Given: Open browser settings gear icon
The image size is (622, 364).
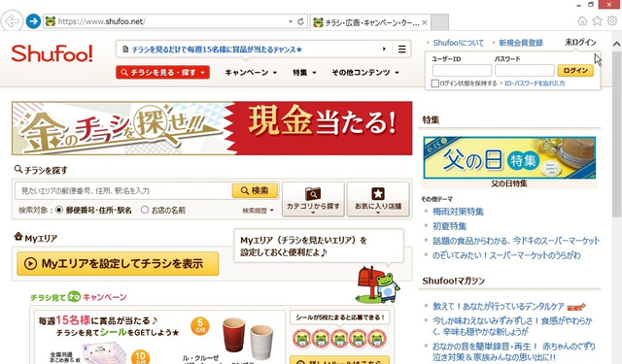Looking at the screenshot, I should (612, 20).
